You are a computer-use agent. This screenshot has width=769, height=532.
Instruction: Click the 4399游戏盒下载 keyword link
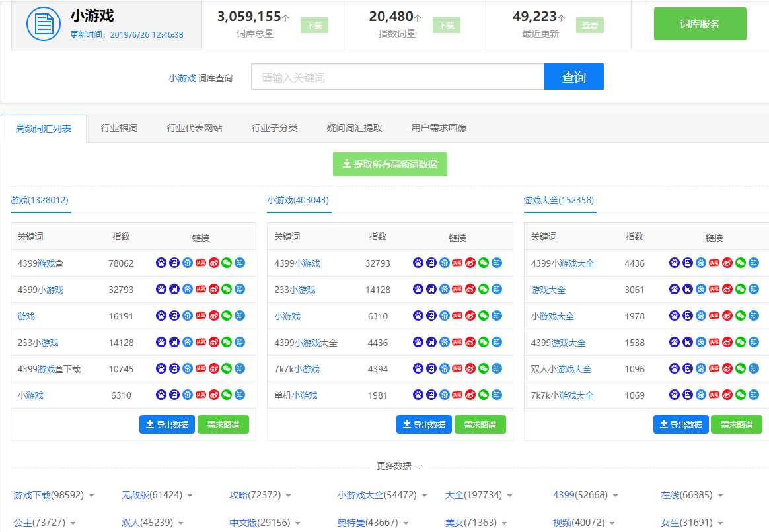coord(49,369)
